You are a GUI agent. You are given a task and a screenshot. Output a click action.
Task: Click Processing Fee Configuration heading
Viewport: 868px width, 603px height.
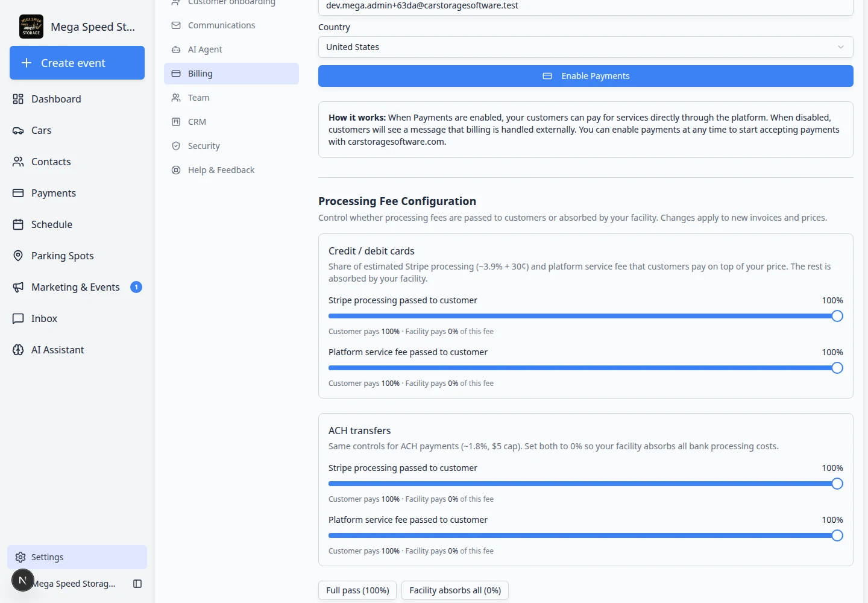(x=397, y=201)
